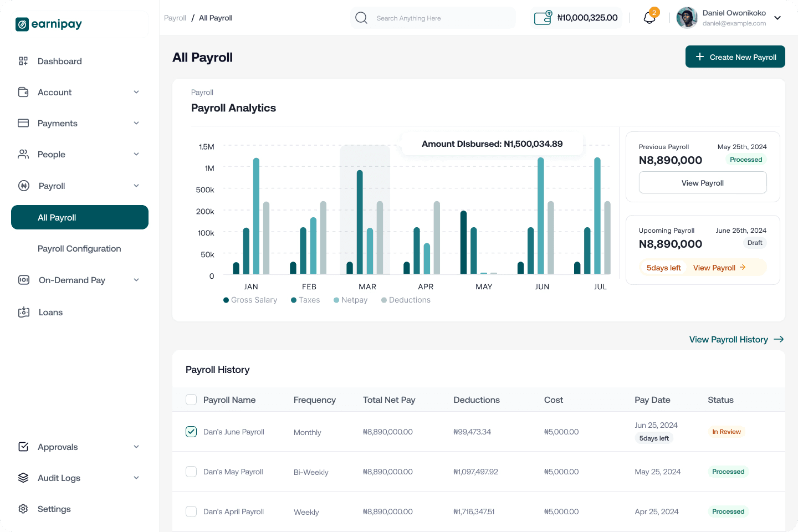The width and height of the screenshot is (798, 532).
Task: Click the Loans sidebar icon
Action: click(24, 312)
